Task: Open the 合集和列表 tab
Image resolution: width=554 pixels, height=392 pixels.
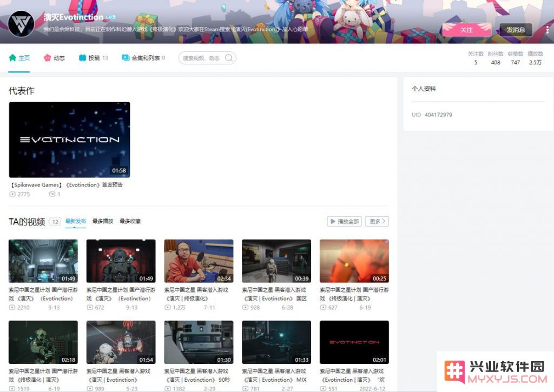Action: pyautogui.click(x=143, y=58)
